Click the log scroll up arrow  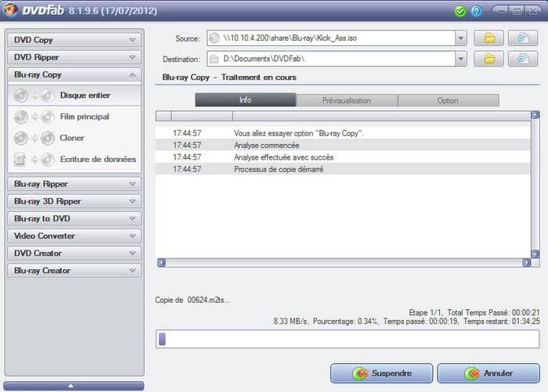(x=535, y=115)
